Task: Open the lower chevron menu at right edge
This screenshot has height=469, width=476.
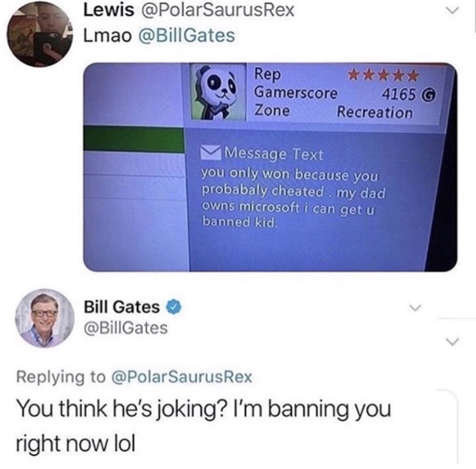Action: [x=453, y=340]
